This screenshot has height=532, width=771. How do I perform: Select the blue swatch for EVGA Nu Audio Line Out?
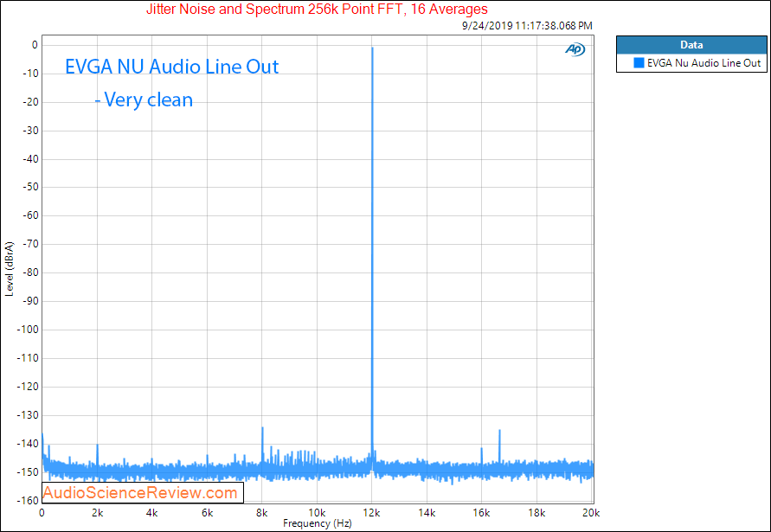(x=639, y=63)
